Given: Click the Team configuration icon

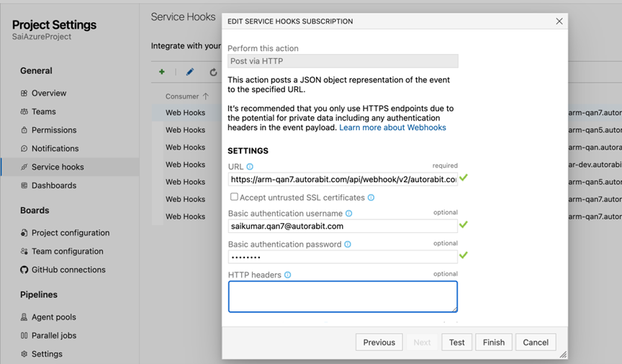Looking at the screenshot, I should [24, 251].
